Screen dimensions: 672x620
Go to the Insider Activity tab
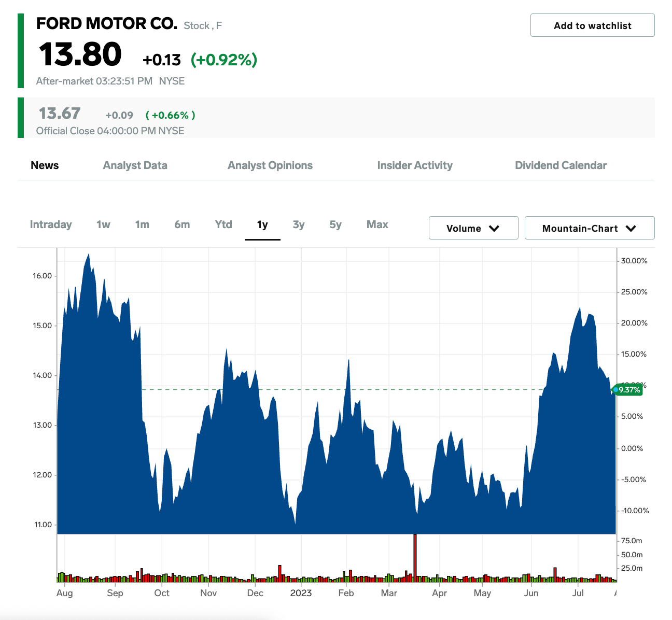pyautogui.click(x=415, y=165)
